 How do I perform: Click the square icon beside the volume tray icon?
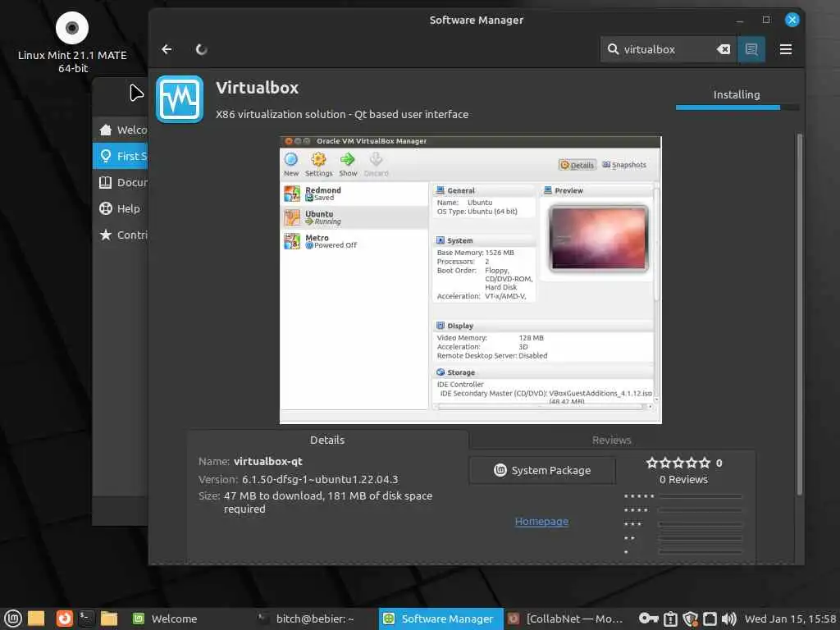click(x=710, y=619)
